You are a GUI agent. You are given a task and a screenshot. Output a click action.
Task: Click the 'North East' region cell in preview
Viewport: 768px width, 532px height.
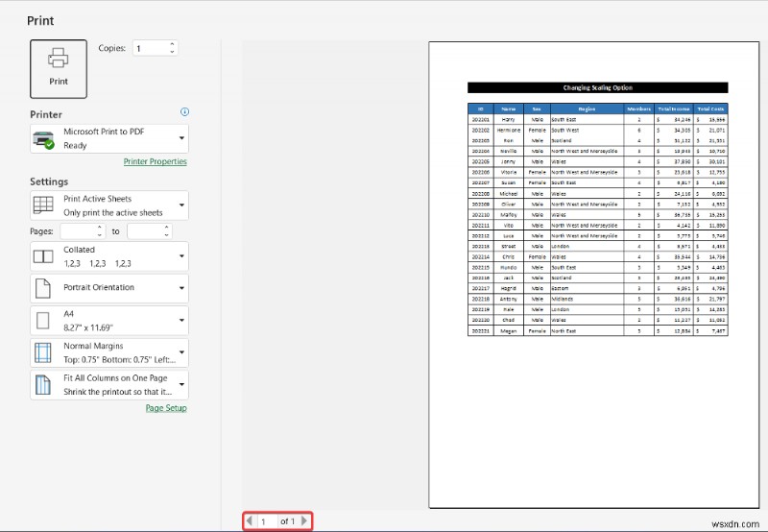point(587,331)
